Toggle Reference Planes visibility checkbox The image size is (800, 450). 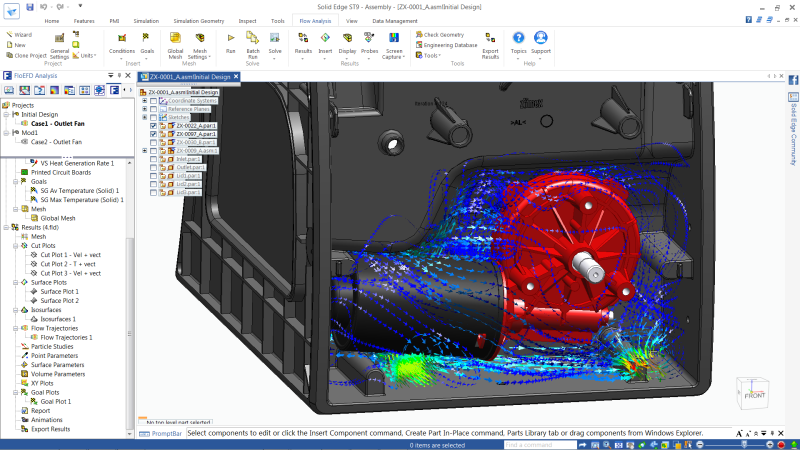[x=153, y=109]
